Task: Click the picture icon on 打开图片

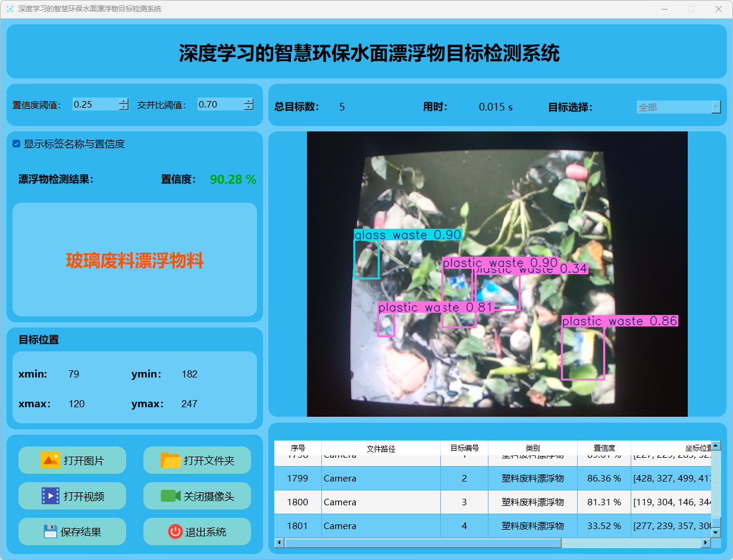Action: pyautogui.click(x=51, y=460)
